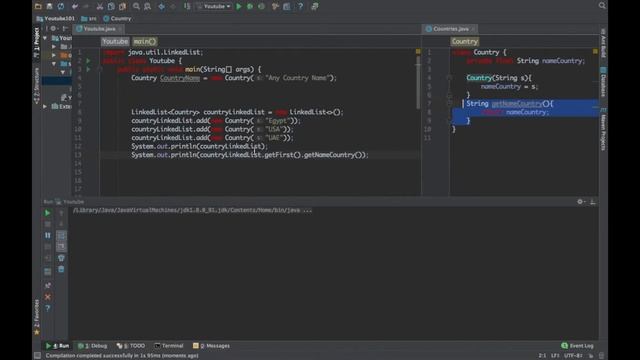Click Project panel settings gear icon
This screenshot has height=360, width=640.
coord(53,29)
